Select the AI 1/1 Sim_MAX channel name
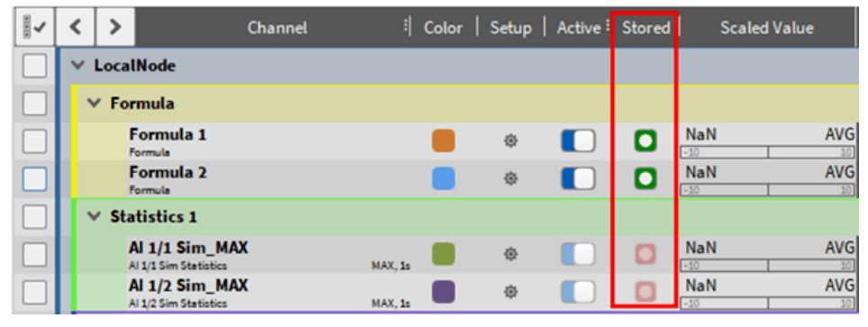This screenshot has height=327, width=868. [x=188, y=248]
